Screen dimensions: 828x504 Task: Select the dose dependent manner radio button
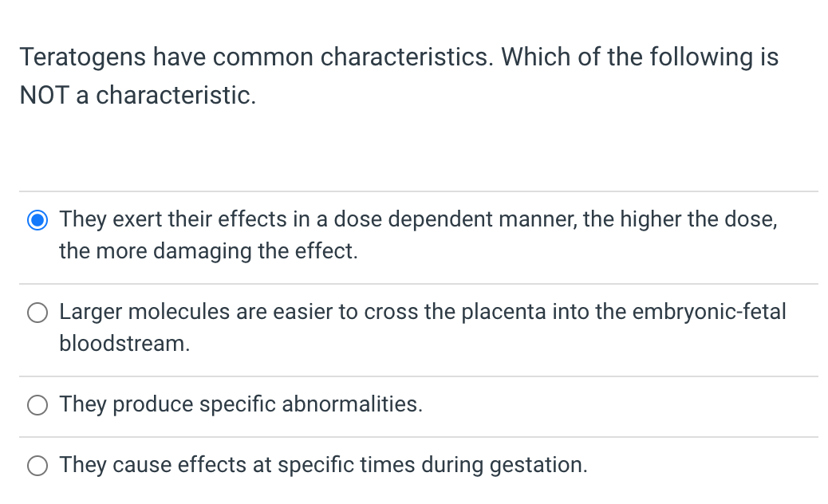[x=37, y=219]
